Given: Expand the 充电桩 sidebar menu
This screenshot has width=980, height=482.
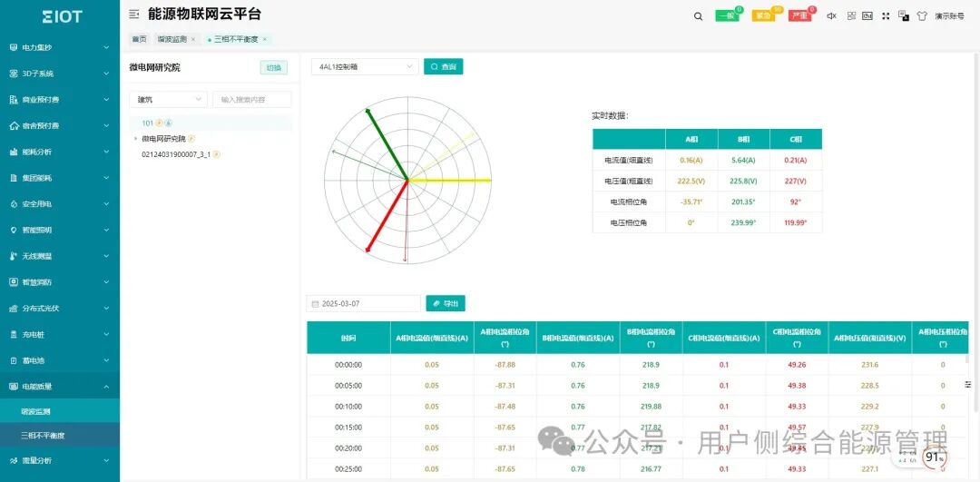Looking at the screenshot, I should 59,334.
